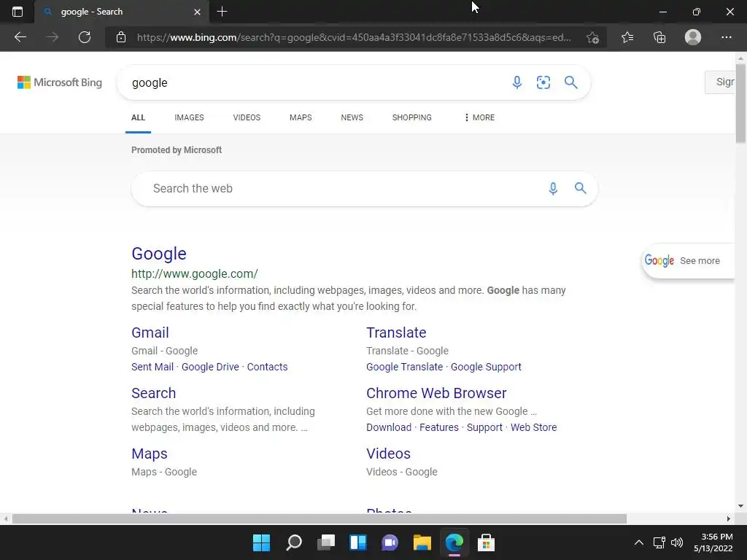
Task: Open the Maps sitelink
Action: click(x=150, y=454)
